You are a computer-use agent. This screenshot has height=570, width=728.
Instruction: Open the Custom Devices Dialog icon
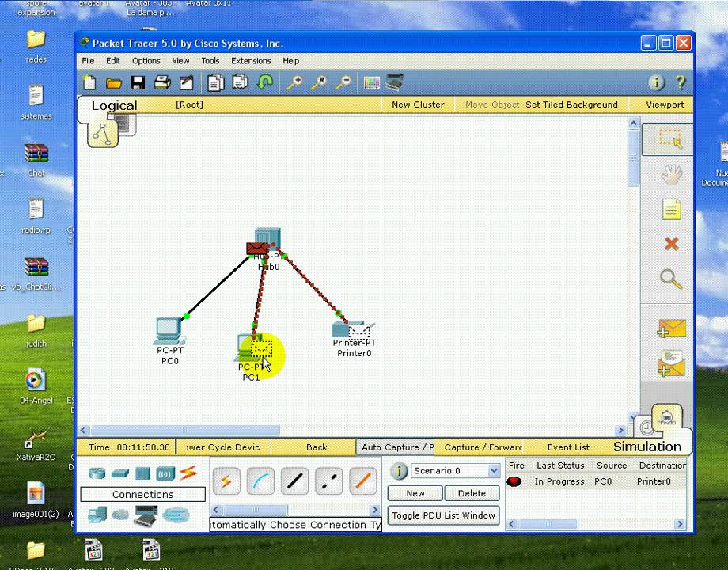click(395, 82)
